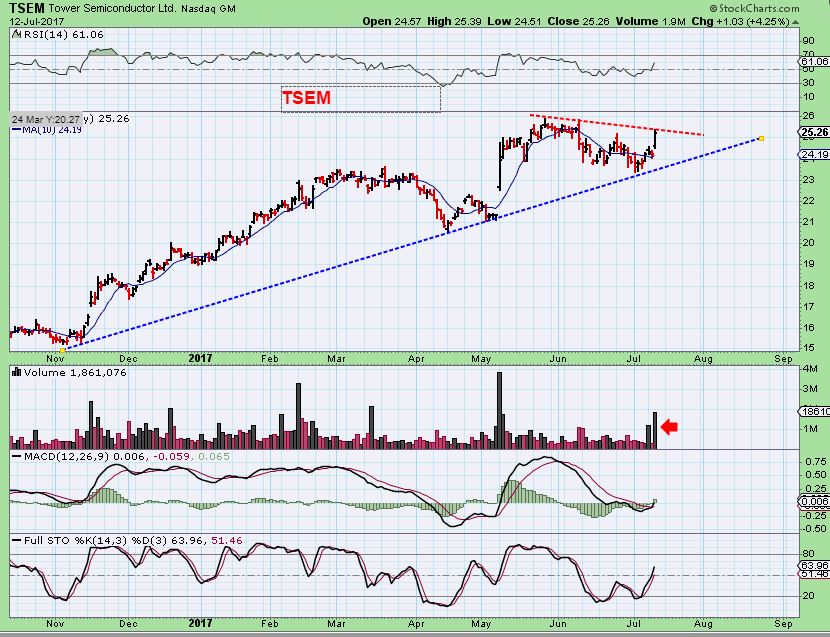Click the Nasdaq GM exchange label
The height and width of the screenshot is (637, 830).
pos(208,9)
